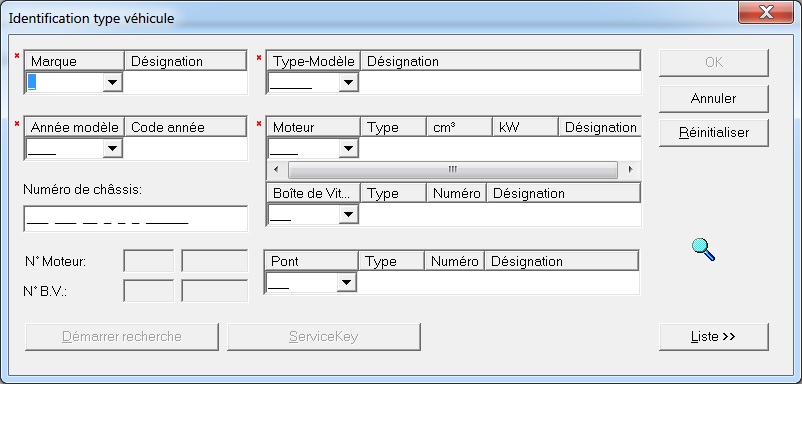Screen dimensions: 802x425
Task: Expand the Type-Modèle combo box
Action: tap(348, 83)
